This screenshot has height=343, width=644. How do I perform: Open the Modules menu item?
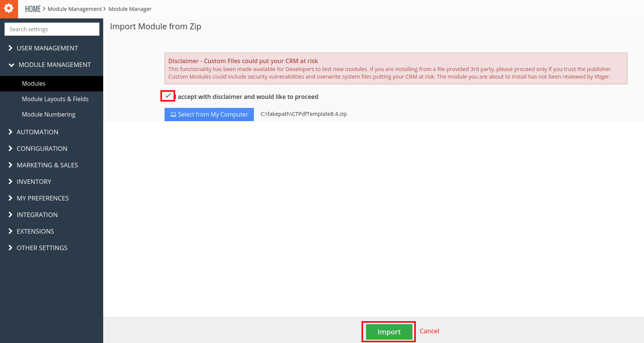52,83
